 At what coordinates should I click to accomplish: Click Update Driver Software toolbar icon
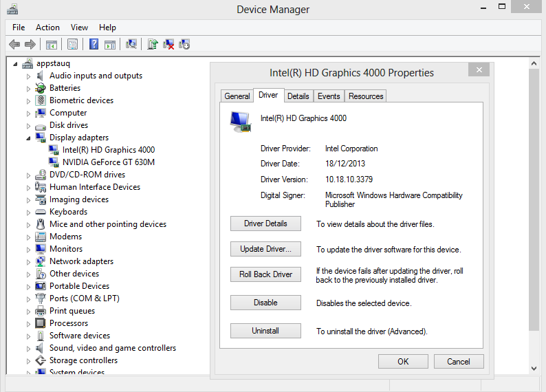tap(153, 45)
